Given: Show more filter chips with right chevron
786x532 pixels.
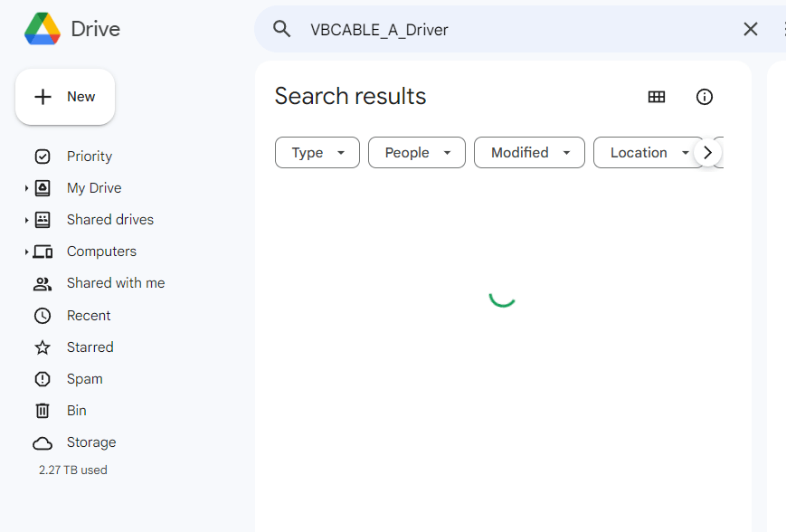Looking at the screenshot, I should pos(708,152).
